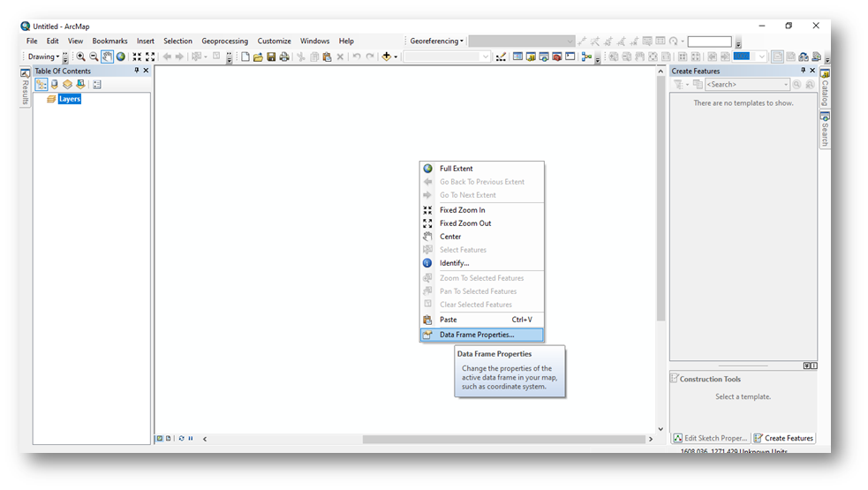Screen dimensions: 868x490
Task: Open the Editor toolbar icon
Action: [x=501, y=57]
